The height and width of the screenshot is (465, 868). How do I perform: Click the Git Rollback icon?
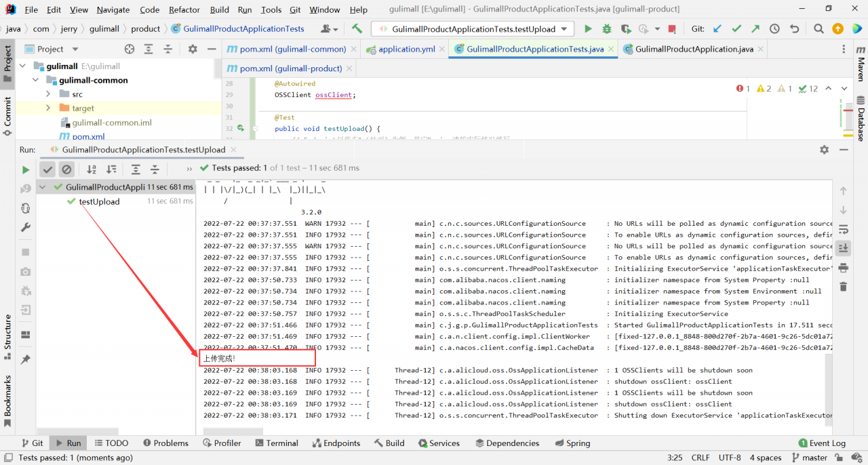[x=793, y=29]
